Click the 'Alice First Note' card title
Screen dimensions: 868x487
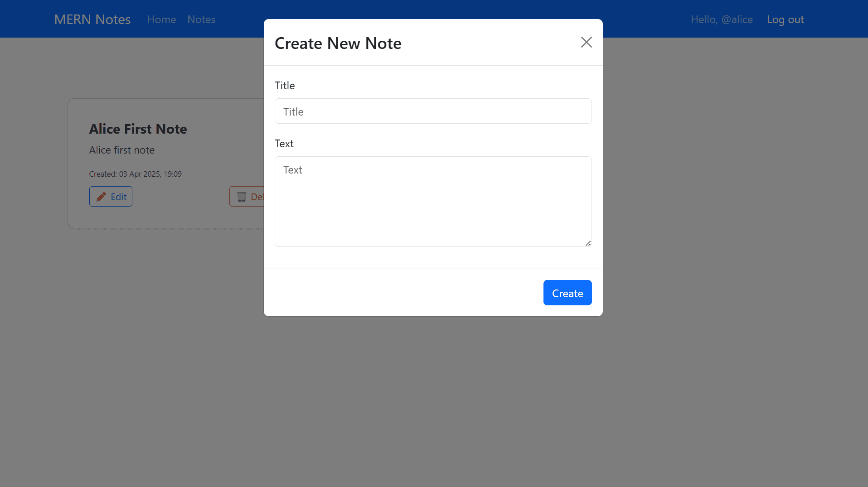138,129
